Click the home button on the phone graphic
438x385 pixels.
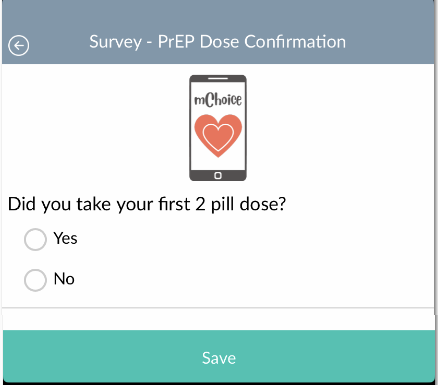pos(218,175)
